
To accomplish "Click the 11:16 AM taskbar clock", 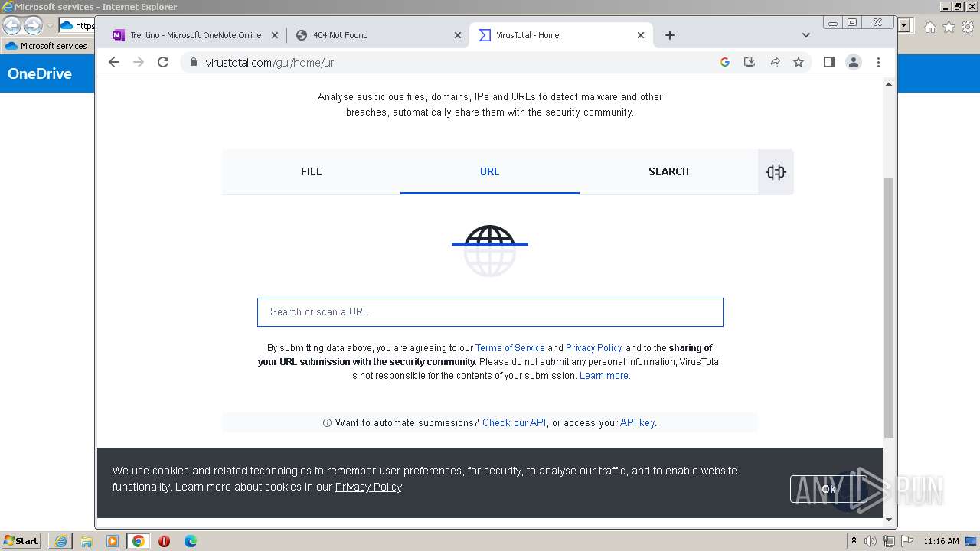I will point(941,541).
